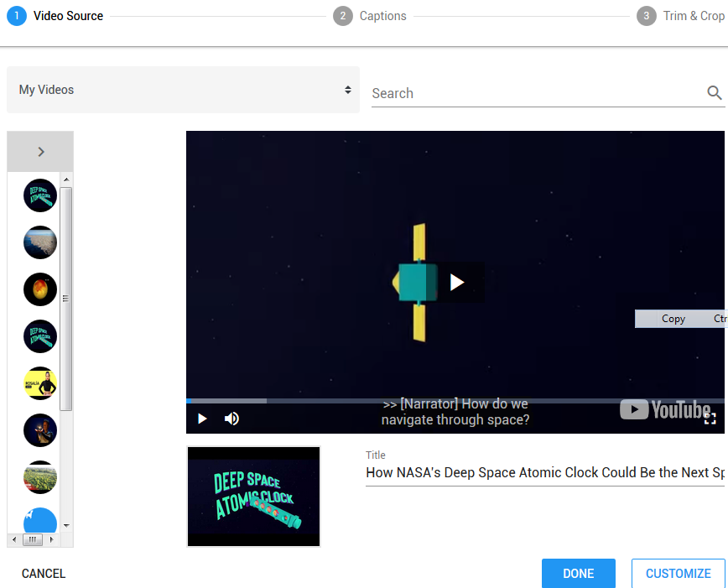Go to the Trim & Crop step
This screenshot has height=588, width=728.
tap(680, 16)
